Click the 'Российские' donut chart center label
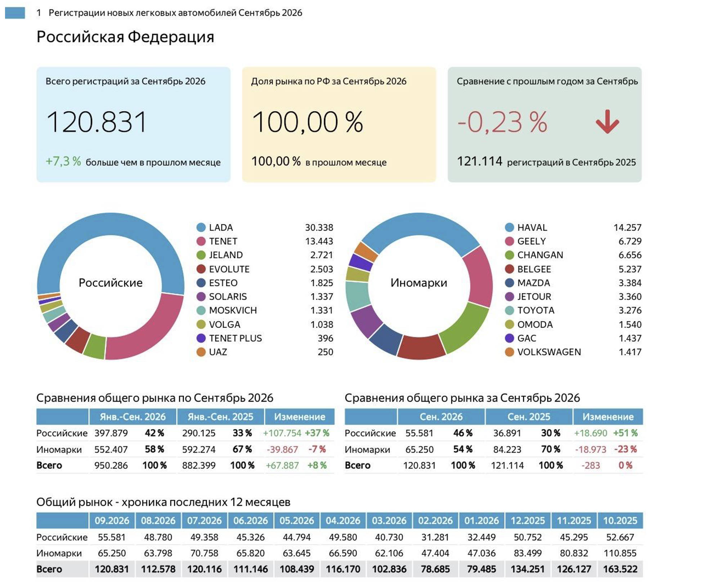The height and width of the screenshot is (588, 713). (x=111, y=283)
